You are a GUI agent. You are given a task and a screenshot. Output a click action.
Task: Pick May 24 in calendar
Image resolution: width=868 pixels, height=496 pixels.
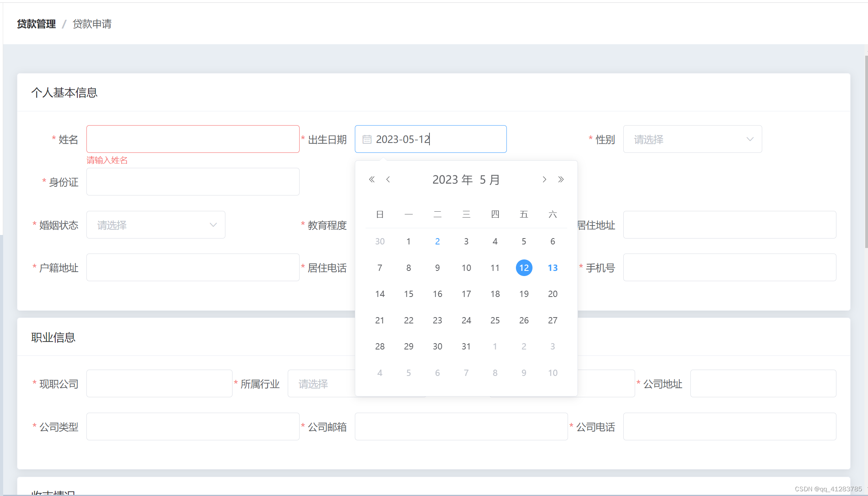coord(466,320)
